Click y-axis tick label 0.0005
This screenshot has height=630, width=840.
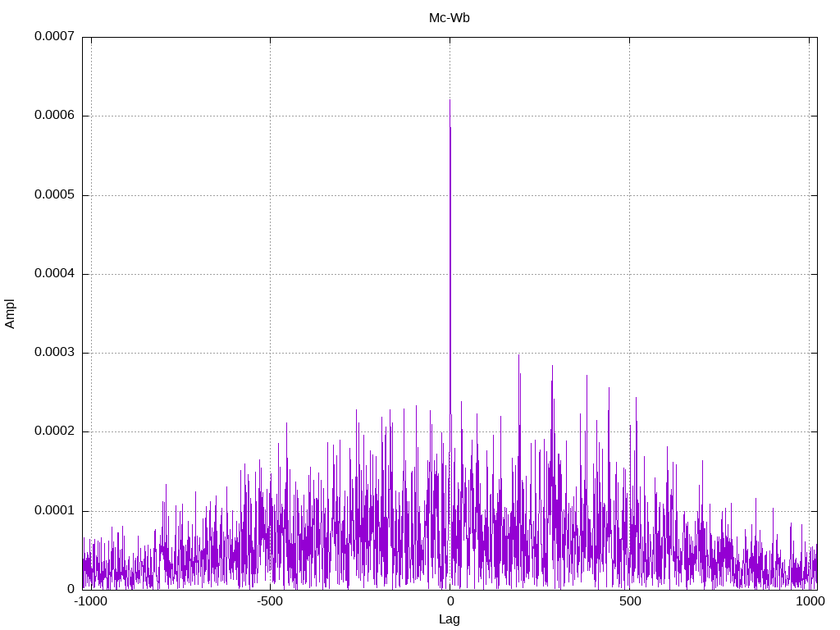54,194
